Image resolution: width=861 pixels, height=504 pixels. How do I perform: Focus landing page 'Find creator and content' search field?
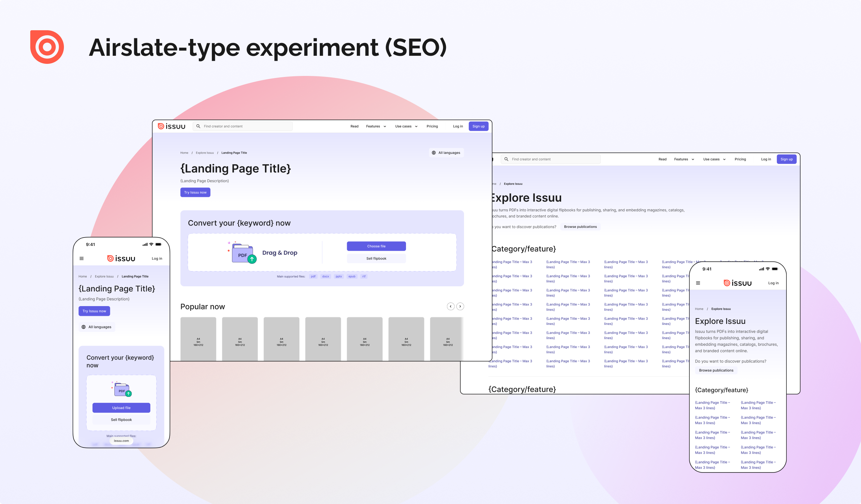click(242, 126)
